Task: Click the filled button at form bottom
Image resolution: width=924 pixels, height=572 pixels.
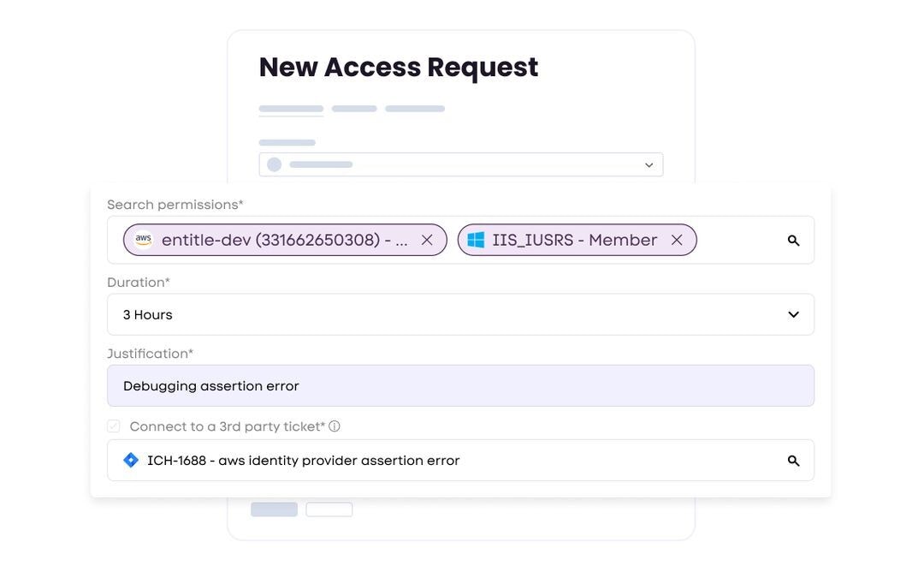Action: click(x=274, y=509)
